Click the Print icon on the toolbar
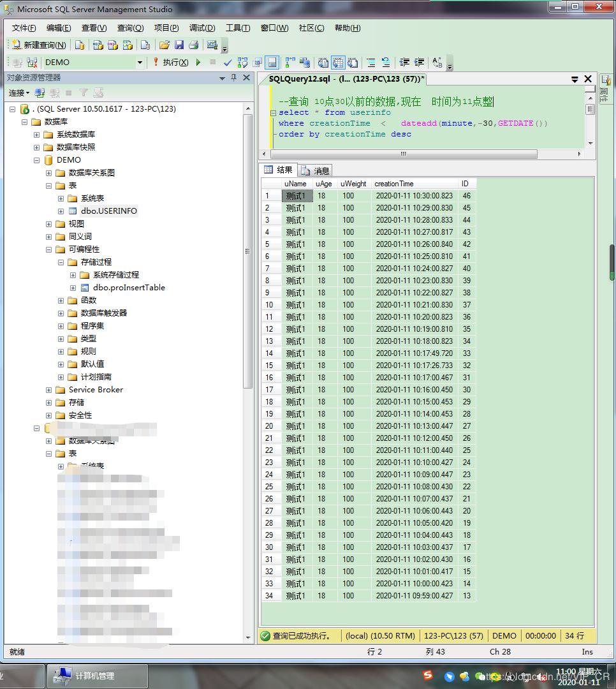 pyautogui.click(x=193, y=45)
